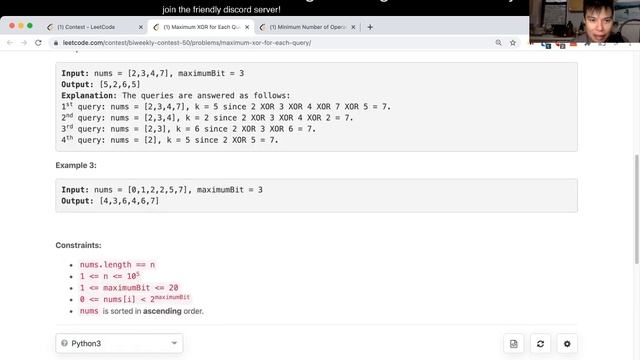This screenshot has width=640, height=360.
Task: Open editor settings gear icon
Action: point(567,344)
